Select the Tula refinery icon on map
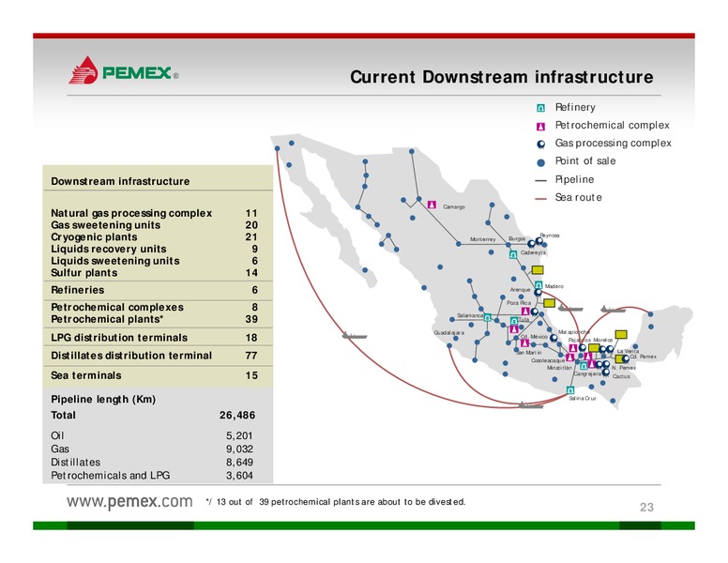 (514, 321)
